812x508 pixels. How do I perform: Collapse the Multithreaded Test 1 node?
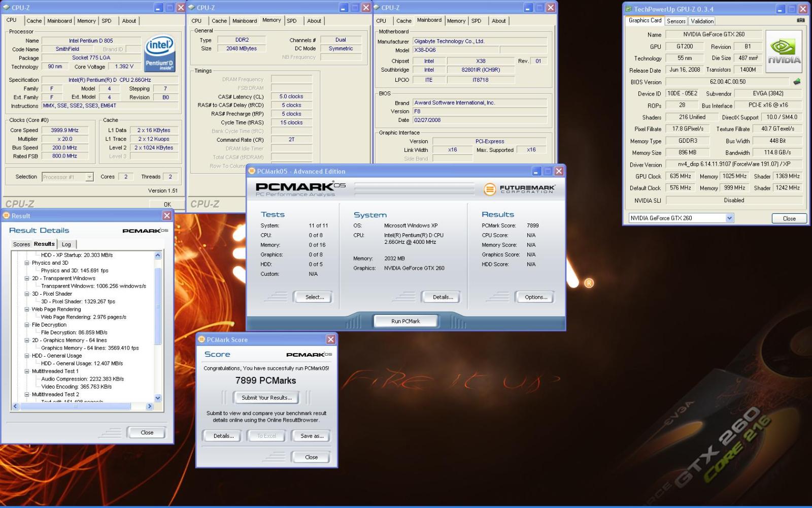[27, 371]
